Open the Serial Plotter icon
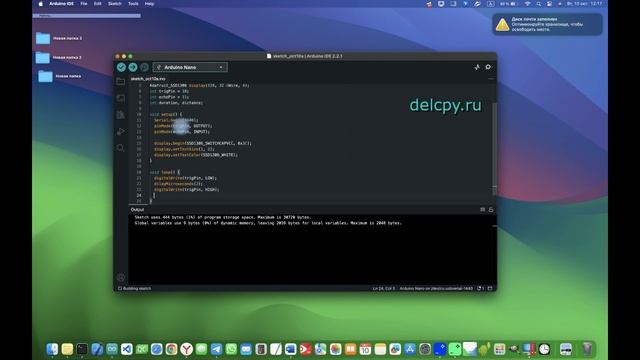Screen dimensions: 640x360 477,67
